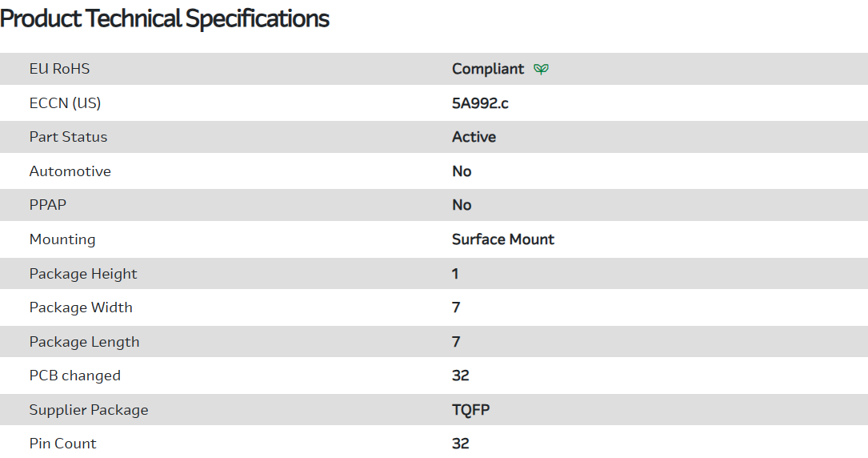The width and height of the screenshot is (868, 458).
Task: Click the PCB changed label
Action: click(74, 376)
